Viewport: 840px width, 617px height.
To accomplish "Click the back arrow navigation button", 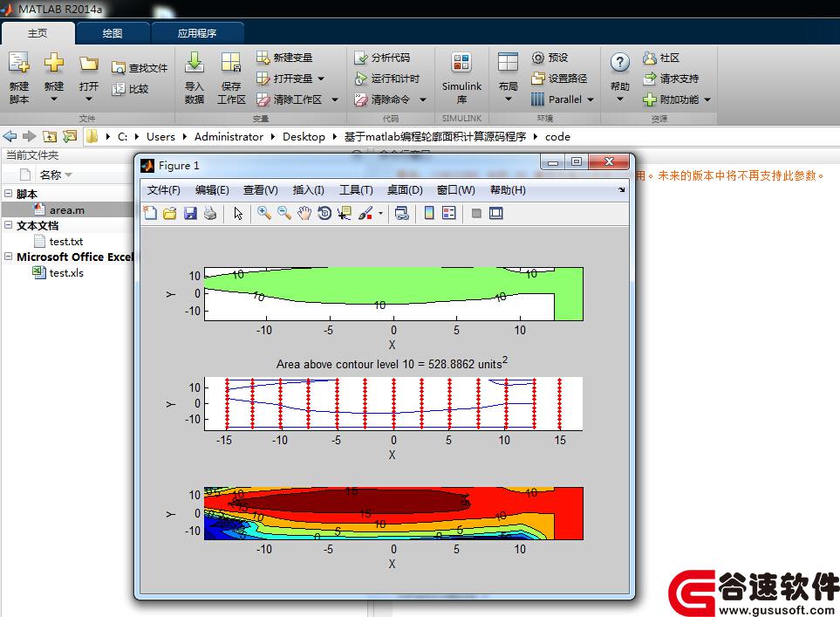I will click(x=10, y=136).
